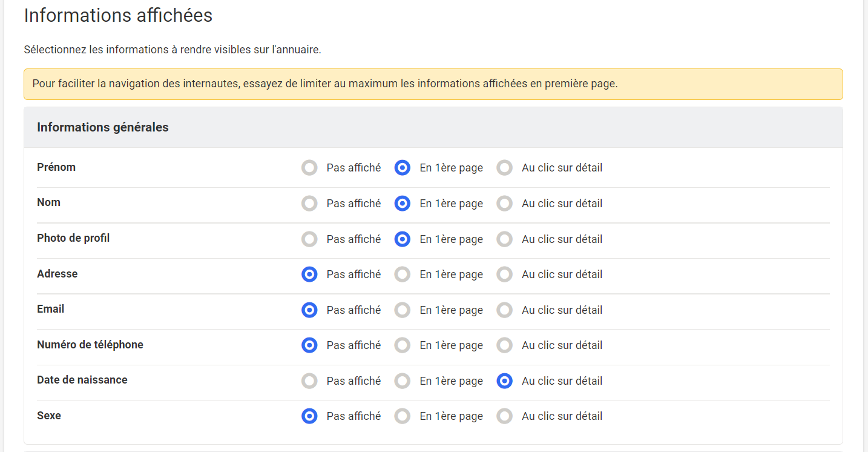The image size is (868, 452).
Task: Click the selected En 1ère page option for Prénom
Action: [403, 168]
